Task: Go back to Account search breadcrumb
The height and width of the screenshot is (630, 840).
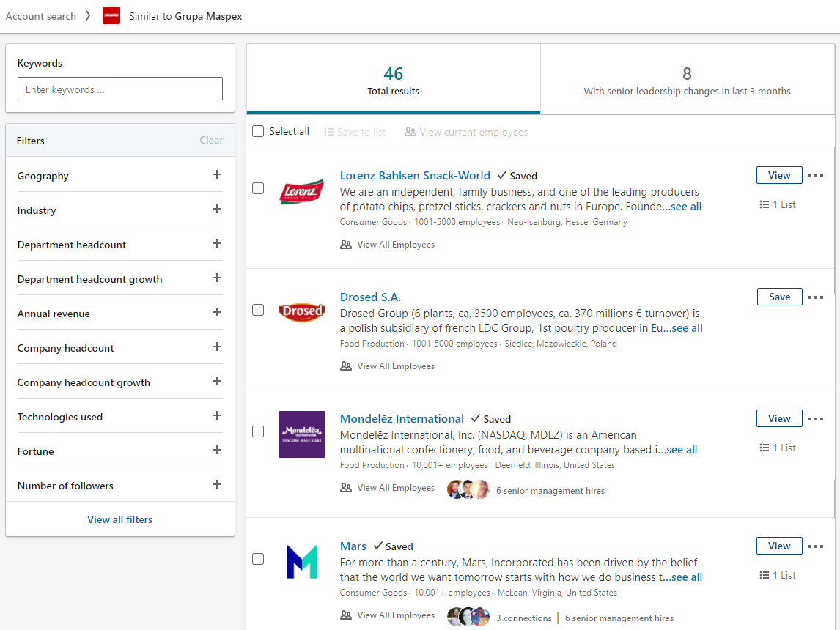Action: [x=41, y=16]
